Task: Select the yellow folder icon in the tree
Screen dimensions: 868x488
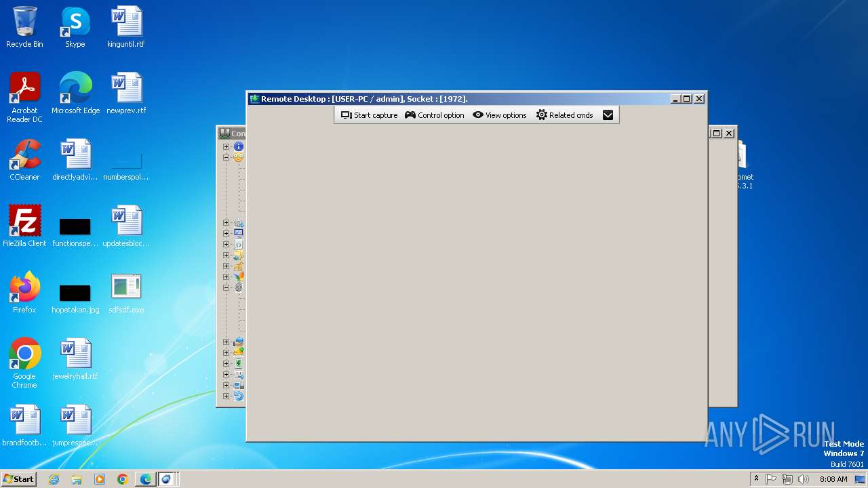Action: [x=239, y=255]
